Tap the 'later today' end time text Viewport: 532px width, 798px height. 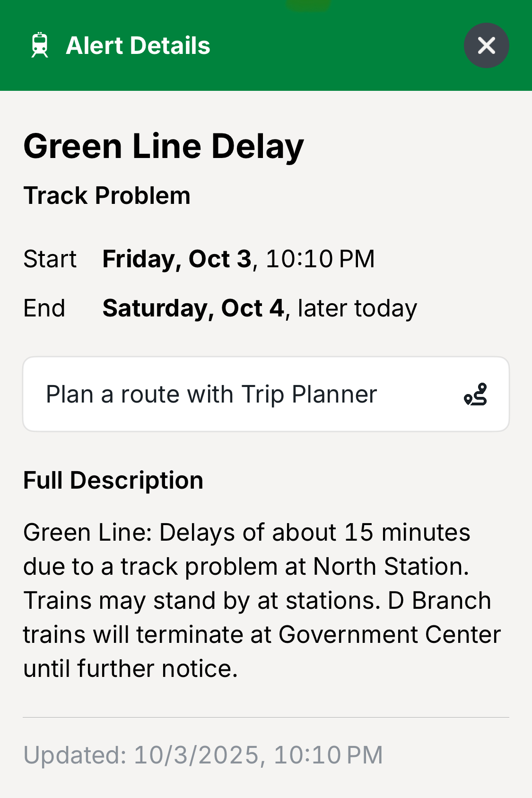(358, 308)
